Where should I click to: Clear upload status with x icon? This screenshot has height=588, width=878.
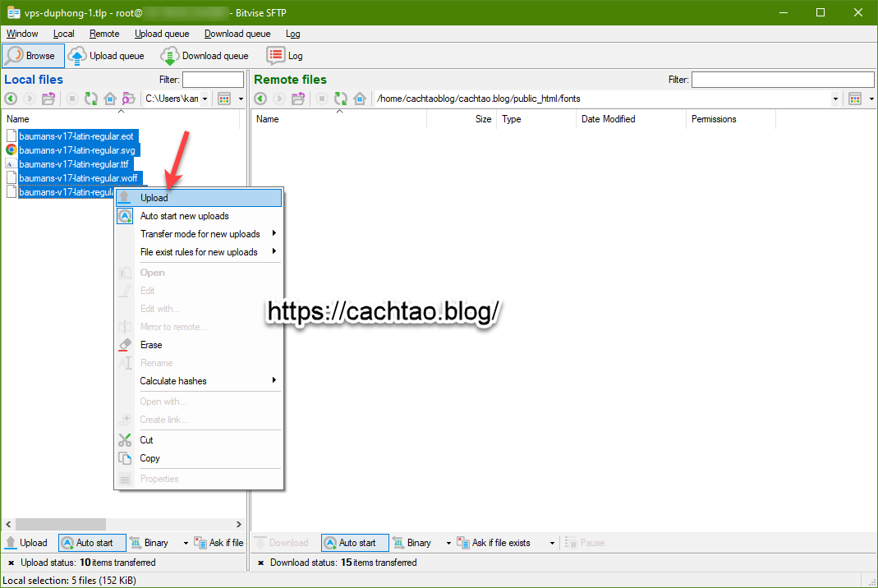pyautogui.click(x=11, y=563)
